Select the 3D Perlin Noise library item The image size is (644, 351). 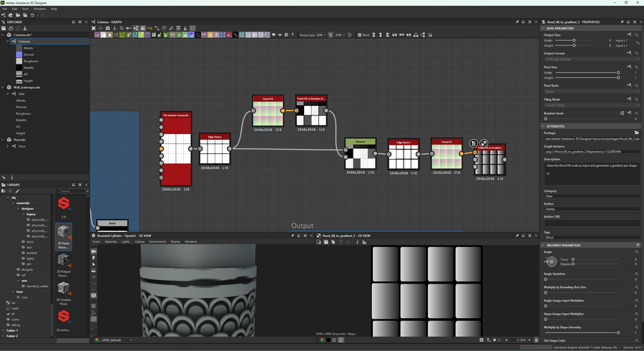(x=64, y=234)
